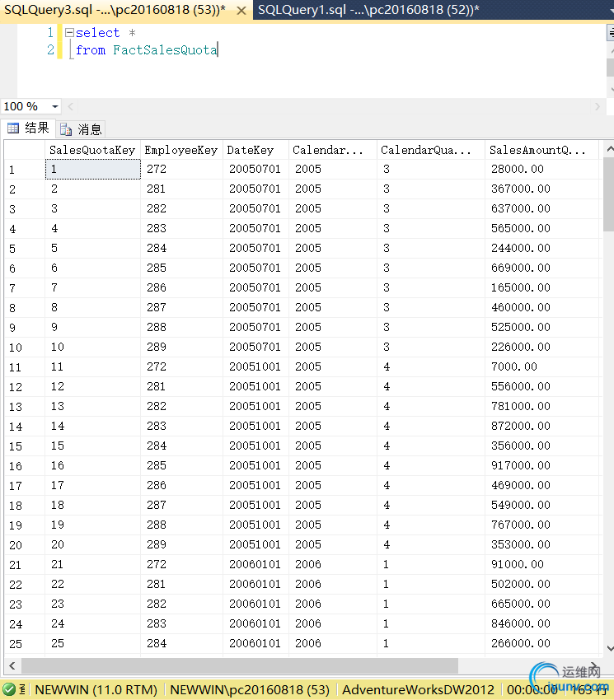Click SalesQuotaKey value 20
The width and height of the screenshot is (614, 700).
pos(93,545)
